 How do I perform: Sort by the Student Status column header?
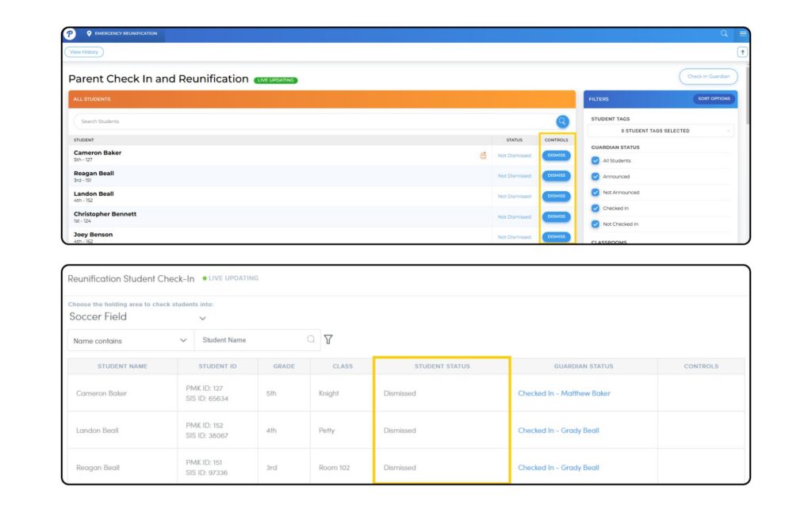point(442,366)
